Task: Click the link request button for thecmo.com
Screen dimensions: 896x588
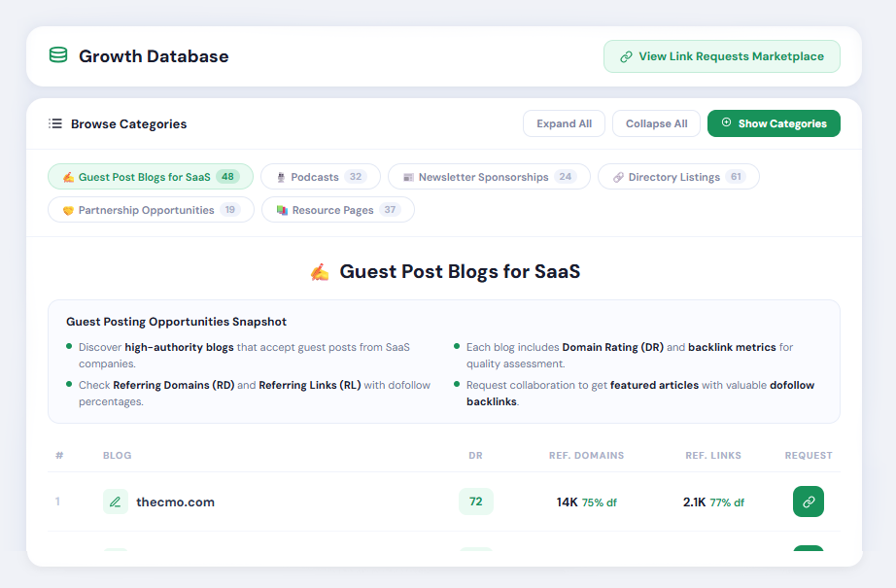Action: [x=809, y=502]
